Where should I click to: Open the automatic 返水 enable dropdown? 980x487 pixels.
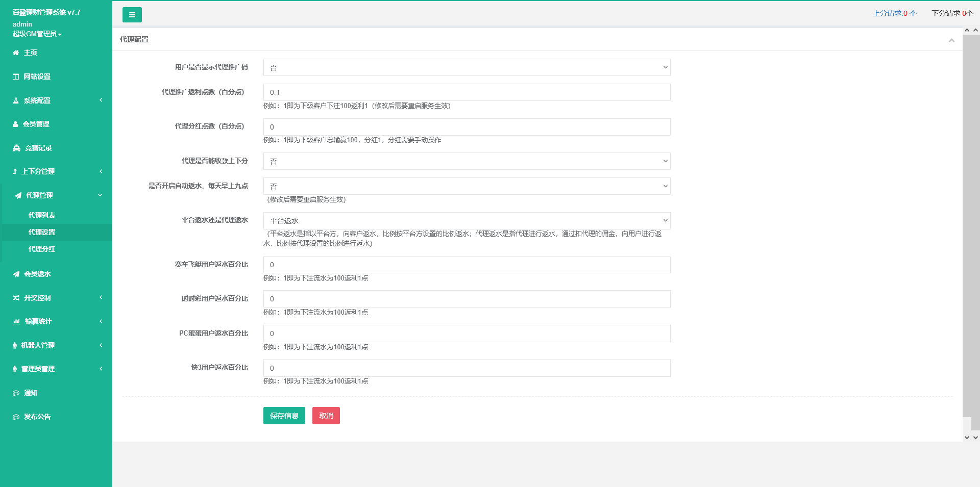click(x=467, y=186)
